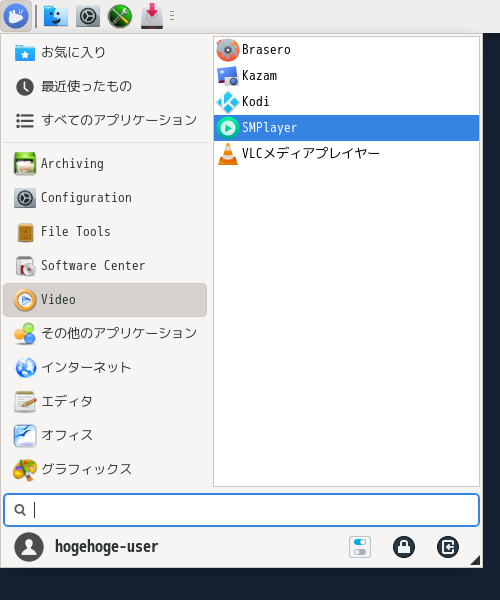This screenshot has height=600, width=500.
Task: Click the log out button
Action: (x=448, y=547)
